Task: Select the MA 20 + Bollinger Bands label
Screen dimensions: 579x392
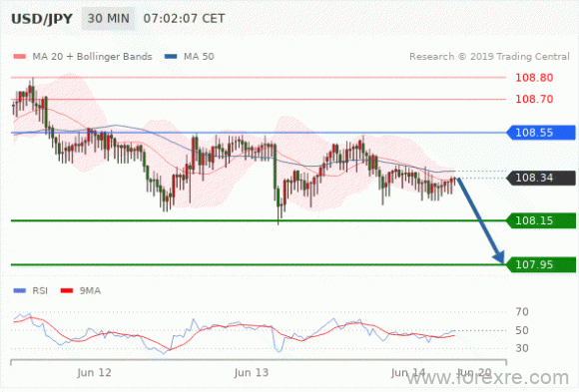Action: [92, 57]
